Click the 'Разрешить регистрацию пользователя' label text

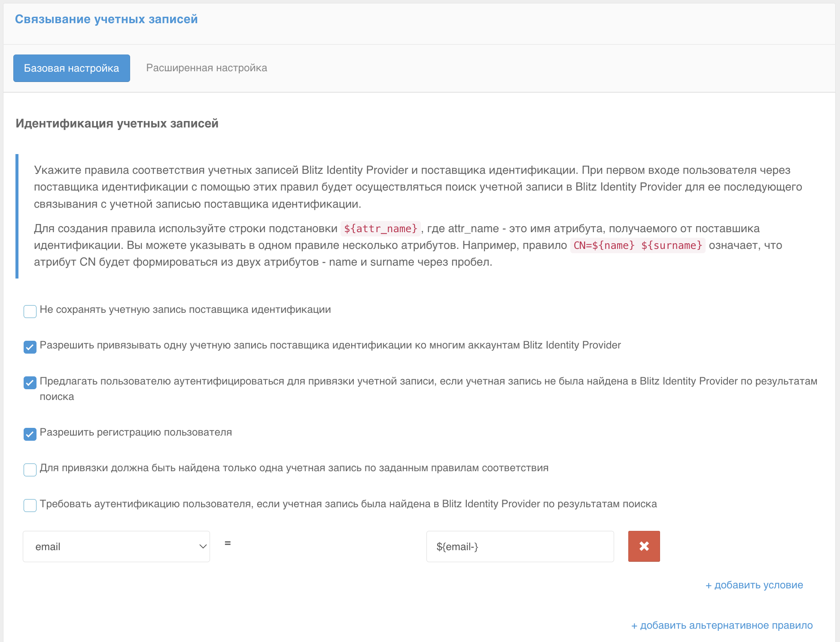coord(136,432)
